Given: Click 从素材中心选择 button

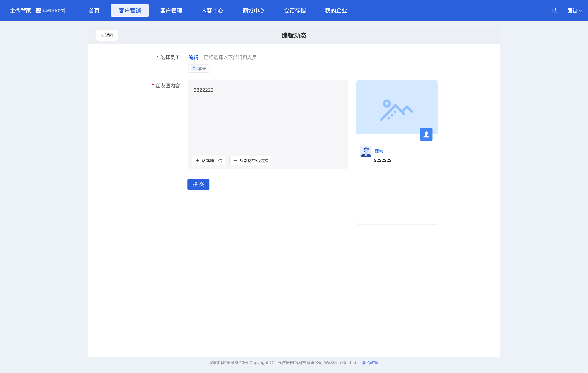Looking at the screenshot, I should 250,161.
